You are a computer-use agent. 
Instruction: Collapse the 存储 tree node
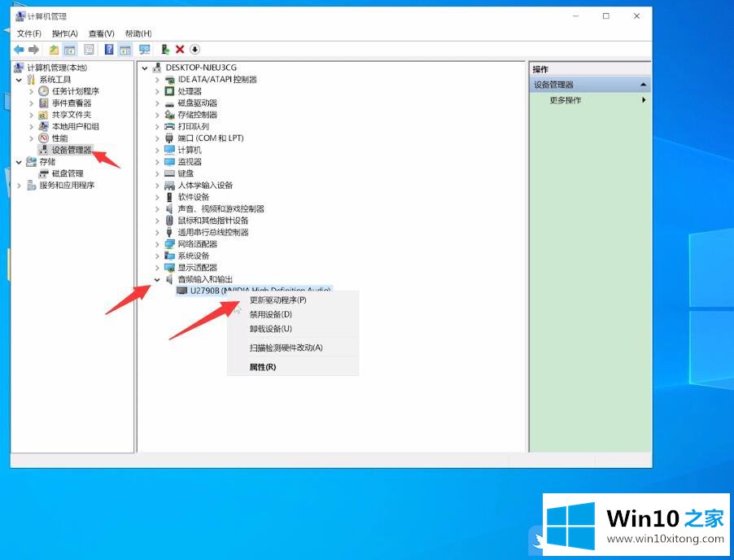click(x=19, y=162)
